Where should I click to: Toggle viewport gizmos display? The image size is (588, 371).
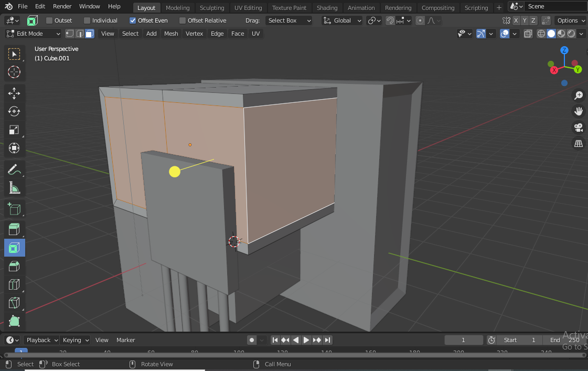point(481,34)
